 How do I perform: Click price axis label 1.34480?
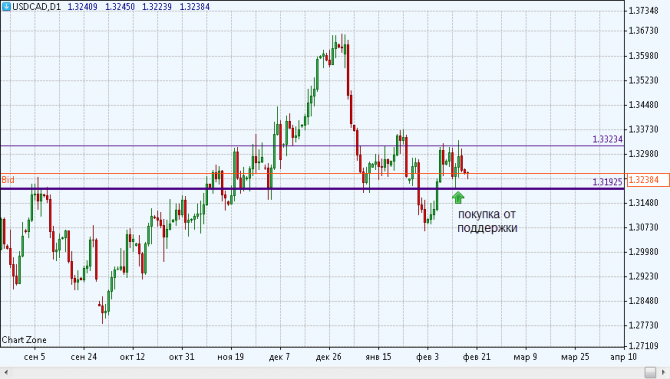coord(644,105)
